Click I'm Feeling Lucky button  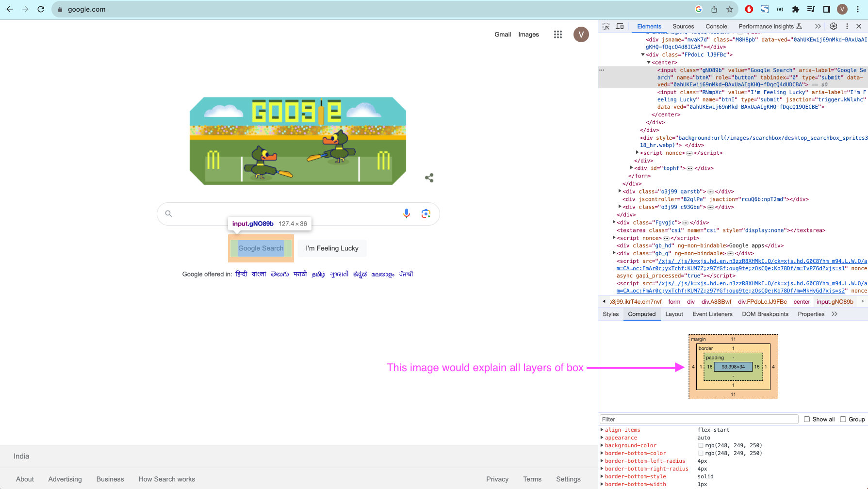click(x=332, y=248)
